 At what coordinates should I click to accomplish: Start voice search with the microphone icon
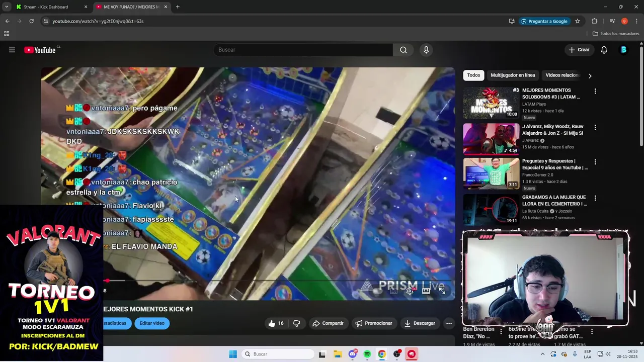click(426, 50)
